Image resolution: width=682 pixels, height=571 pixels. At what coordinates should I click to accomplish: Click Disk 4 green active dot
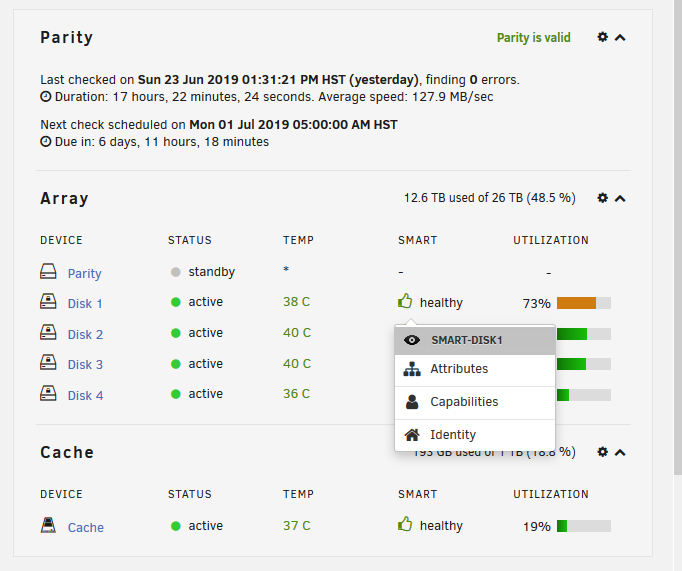(176, 394)
